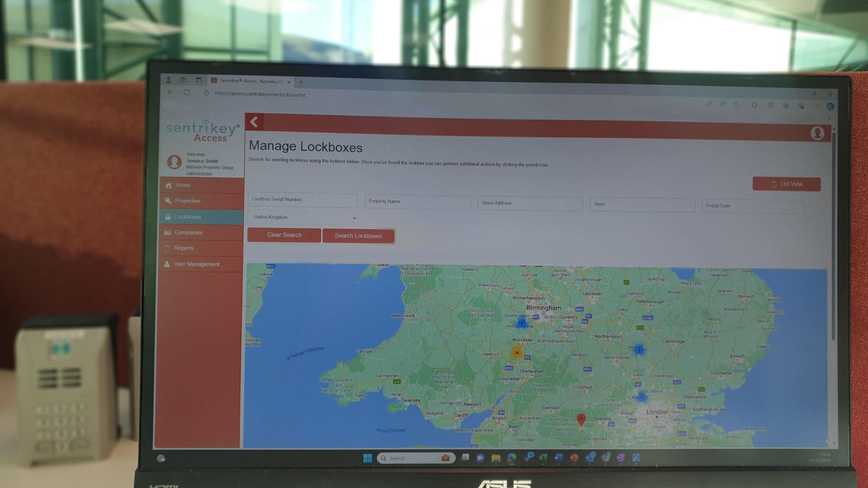The height and width of the screenshot is (488, 868).
Task: Click the yellow cluster marker labeled 24
Action: click(x=517, y=352)
